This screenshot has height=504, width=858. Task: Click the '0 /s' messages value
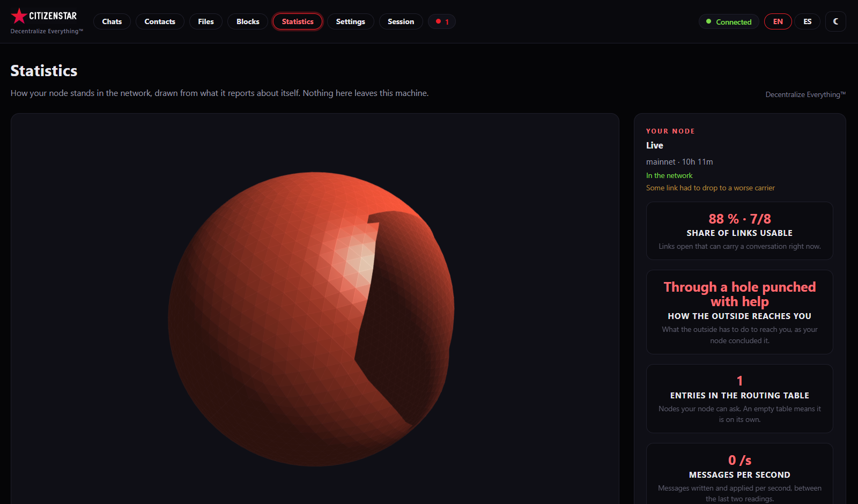point(739,460)
